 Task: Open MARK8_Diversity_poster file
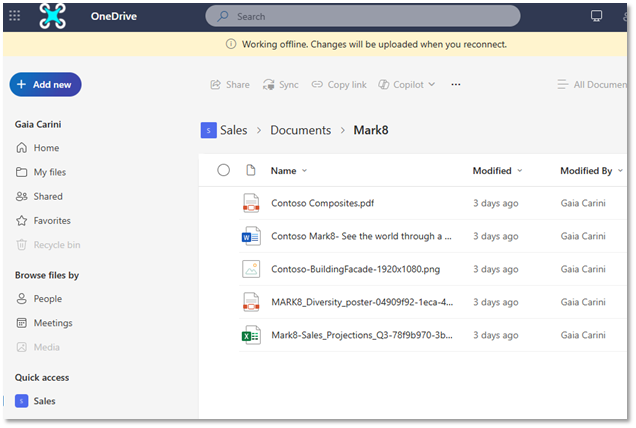click(x=362, y=302)
